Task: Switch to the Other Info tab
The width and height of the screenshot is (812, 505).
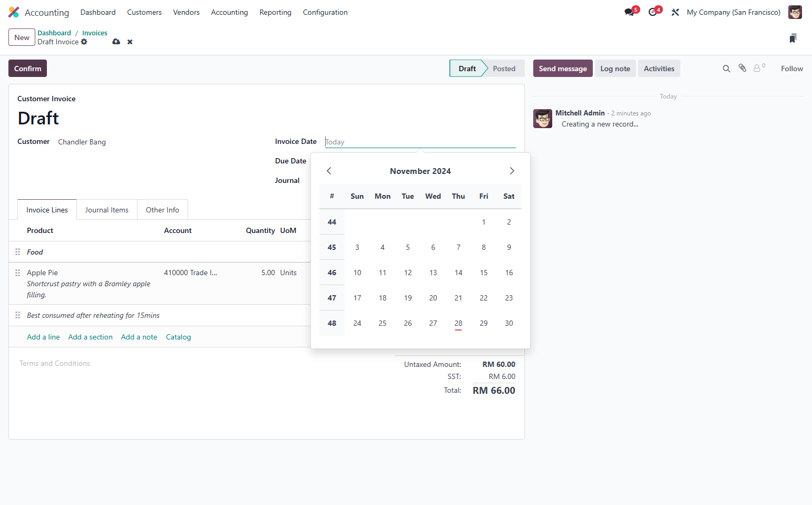Action: tap(162, 210)
